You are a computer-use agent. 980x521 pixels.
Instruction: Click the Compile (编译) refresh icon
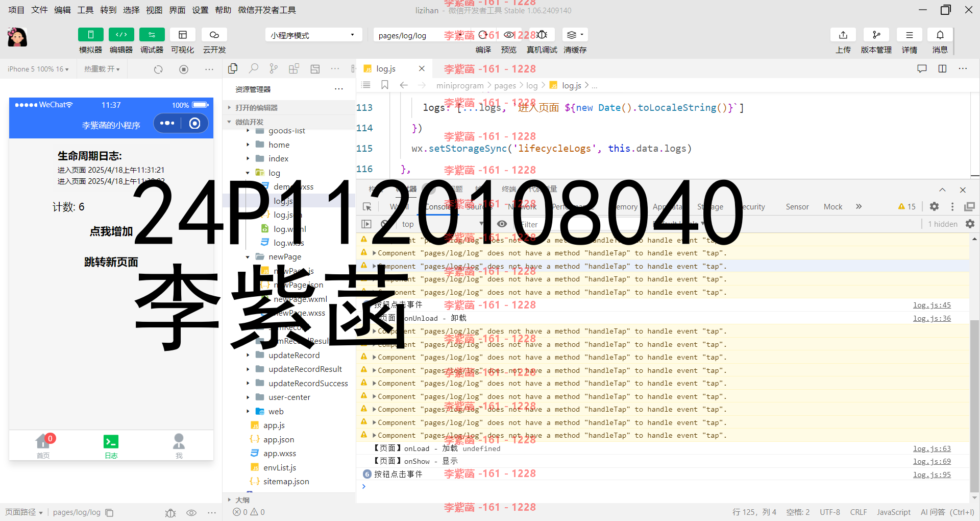pos(483,35)
